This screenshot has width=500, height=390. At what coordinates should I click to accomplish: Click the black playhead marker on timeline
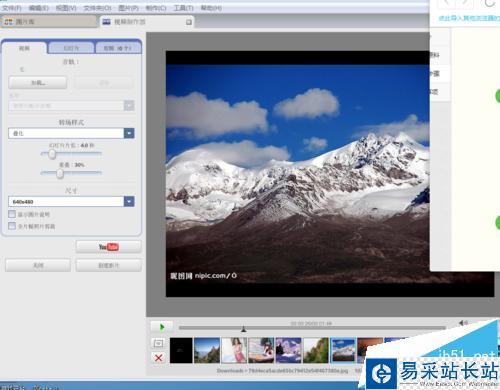(x=244, y=329)
